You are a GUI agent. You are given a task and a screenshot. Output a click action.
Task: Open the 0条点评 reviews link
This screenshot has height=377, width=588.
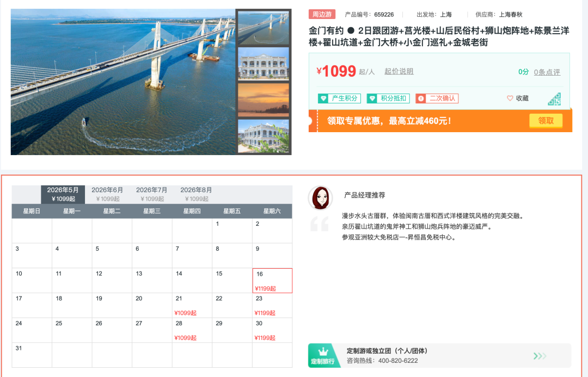(x=547, y=72)
